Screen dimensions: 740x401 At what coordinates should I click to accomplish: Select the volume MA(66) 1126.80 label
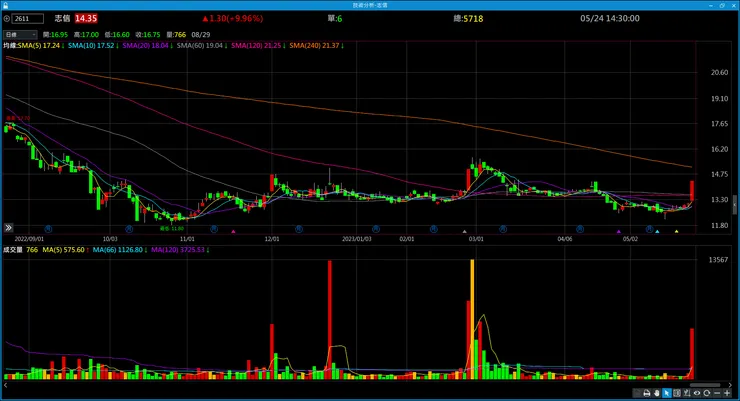120,250
